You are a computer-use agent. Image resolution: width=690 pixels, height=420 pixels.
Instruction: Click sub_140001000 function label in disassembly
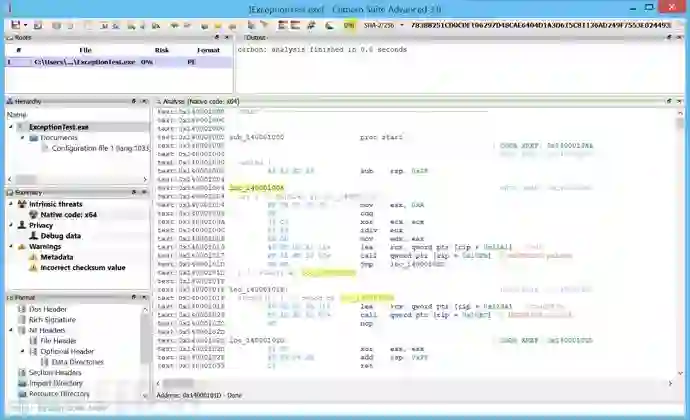pos(257,137)
